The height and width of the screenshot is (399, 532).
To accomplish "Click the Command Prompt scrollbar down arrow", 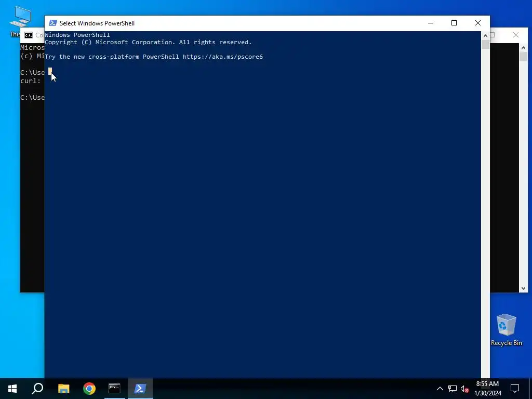I will pyautogui.click(x=523, y=288).
